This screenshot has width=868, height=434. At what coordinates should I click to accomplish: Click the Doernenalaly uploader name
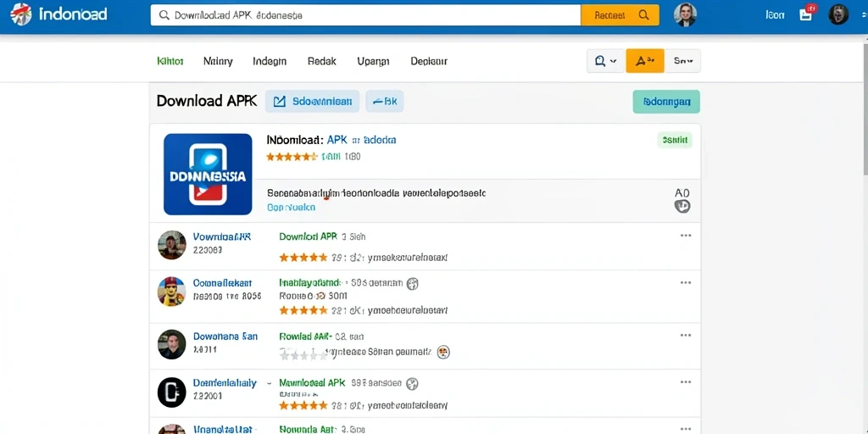pos(225,383)
